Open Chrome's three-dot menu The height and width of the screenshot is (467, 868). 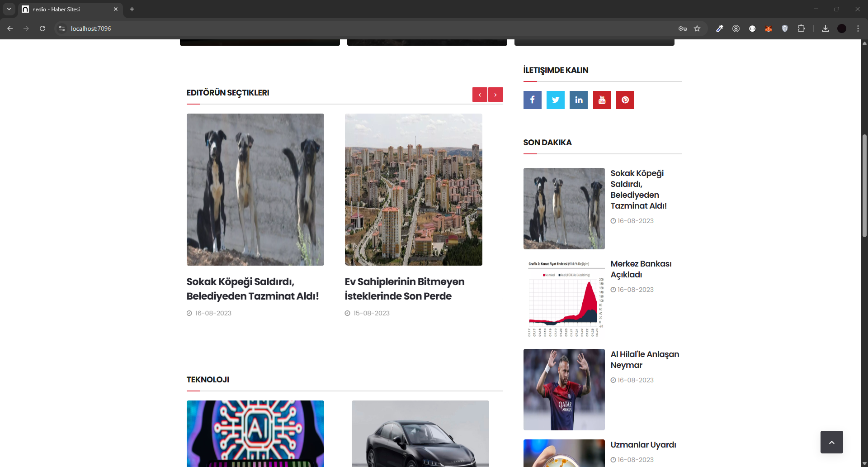(x=858, y=29)
